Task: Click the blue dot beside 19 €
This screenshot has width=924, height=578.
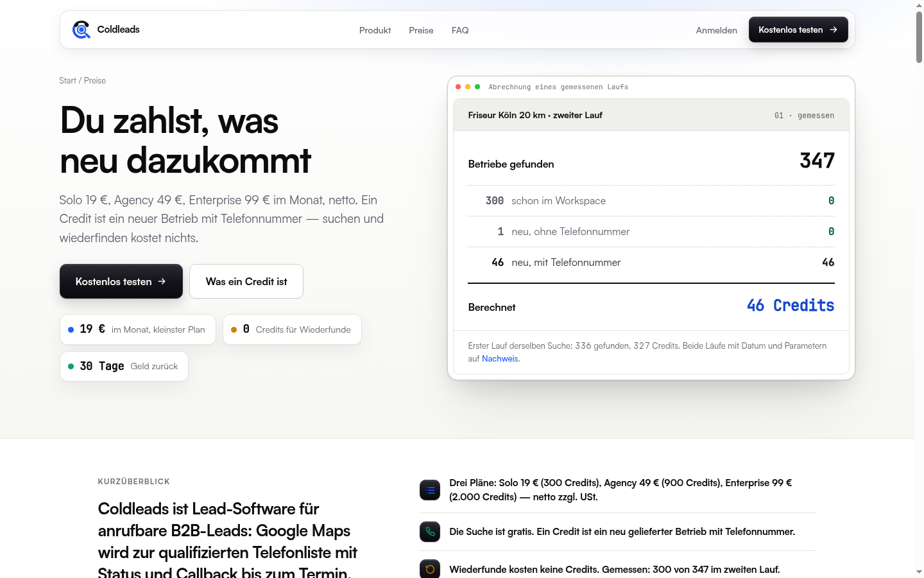Action: (x=71, y=329)
